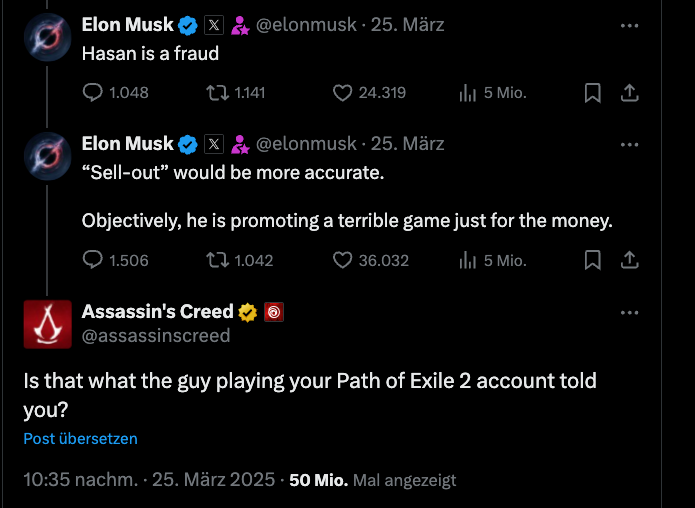This screenshot has height=508, width=695.
Task: Repost the "Sell-out" tweet
Action: coord(217,260)
